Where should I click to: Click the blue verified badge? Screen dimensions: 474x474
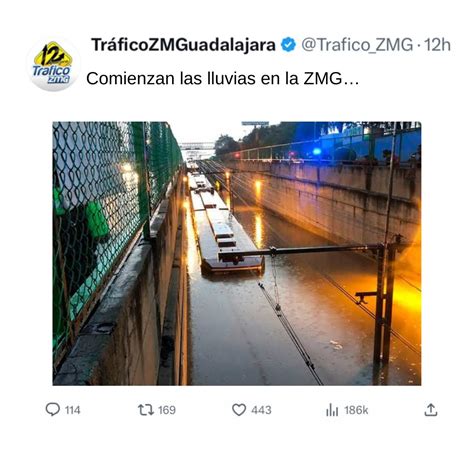point(288,45)
